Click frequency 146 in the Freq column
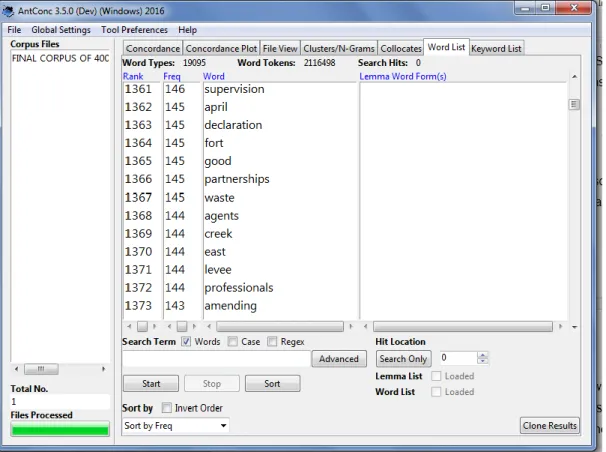This screenshot has height=452, width=606. pos(175,89)
